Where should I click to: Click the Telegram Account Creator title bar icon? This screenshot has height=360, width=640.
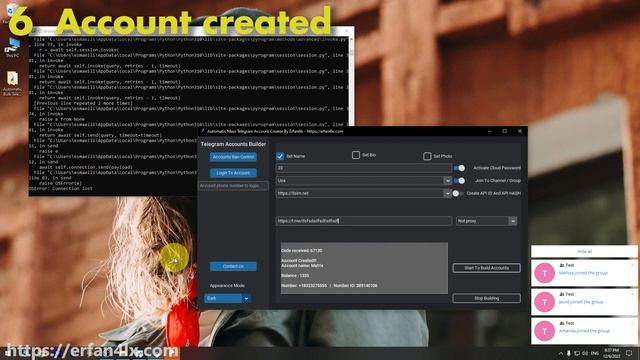point(202,131)
